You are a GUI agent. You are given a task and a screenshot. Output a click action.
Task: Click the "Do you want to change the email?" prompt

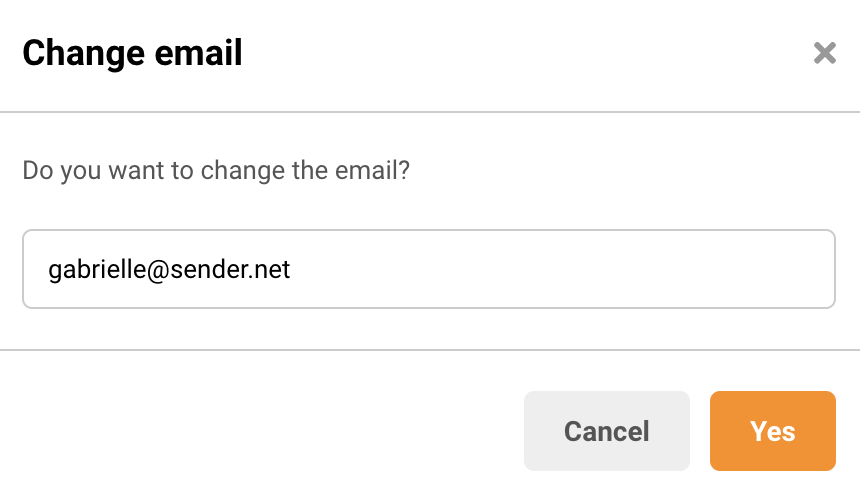tap(216, 170)
